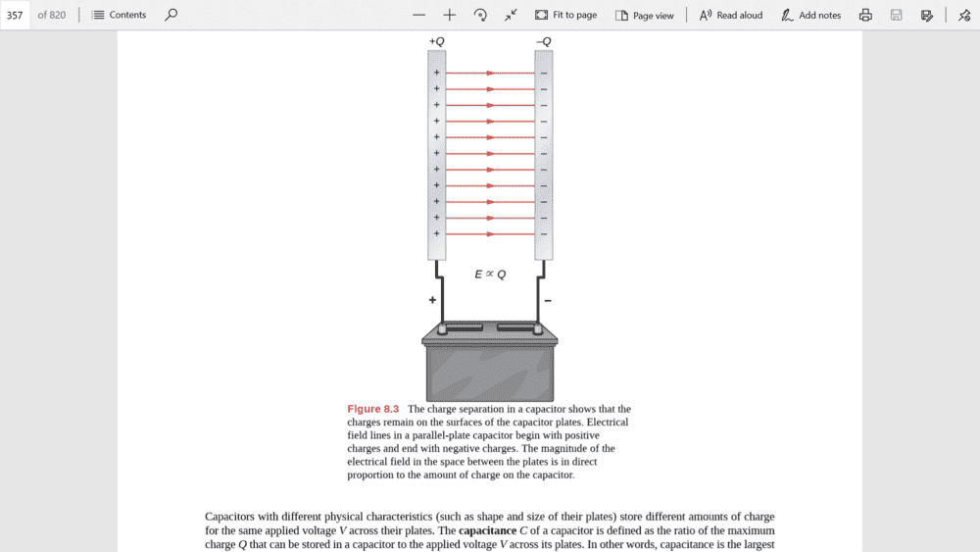Open the Page view menu
The width and height of the screenshot is (980, 552).
pos(645,15)
